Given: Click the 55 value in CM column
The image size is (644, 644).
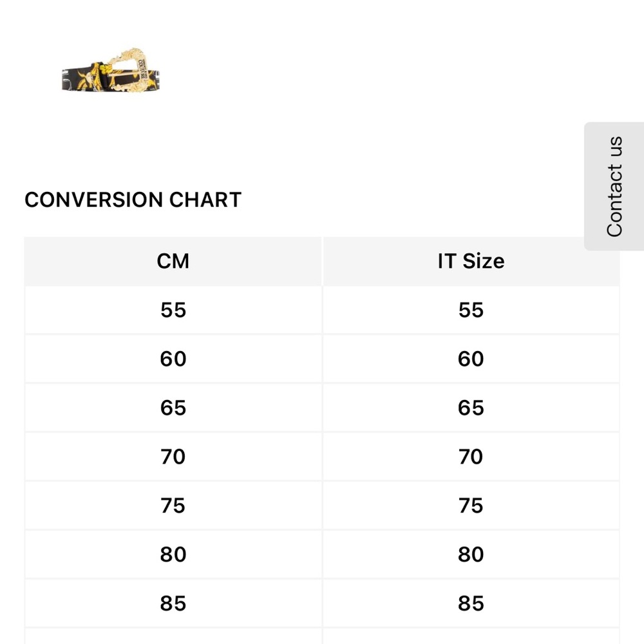Looking at the screenshot, I should 173,310.
